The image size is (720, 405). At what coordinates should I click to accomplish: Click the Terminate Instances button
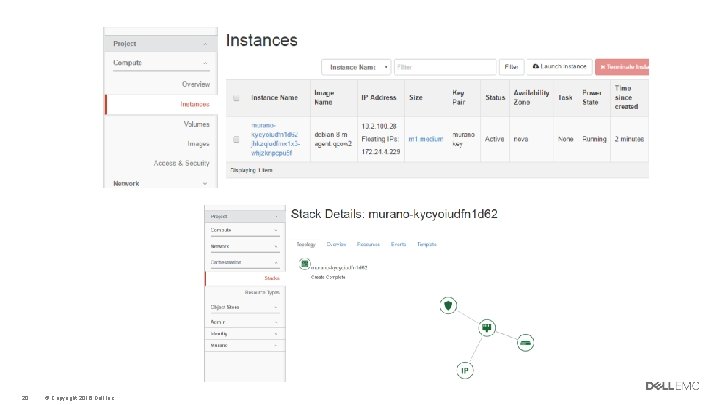(622, 67)
